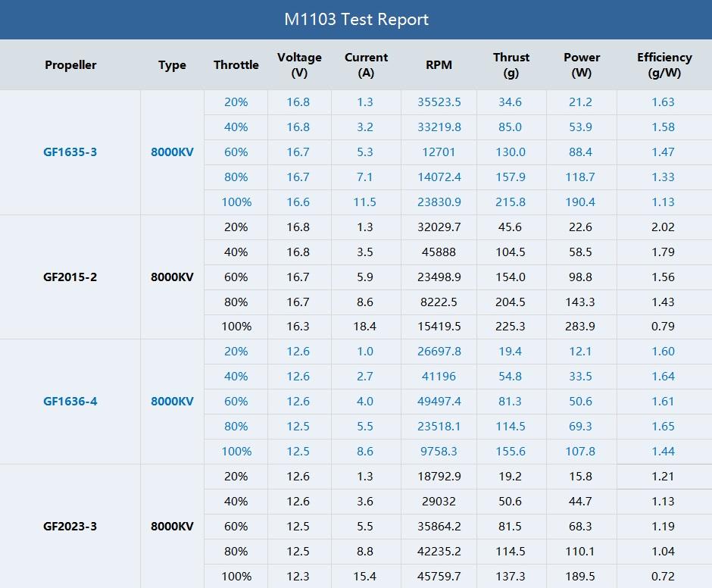The height and width of the screenshot is (588, 712).
Task: Select thrust value 155.6
Action: [x=511, y=451]
